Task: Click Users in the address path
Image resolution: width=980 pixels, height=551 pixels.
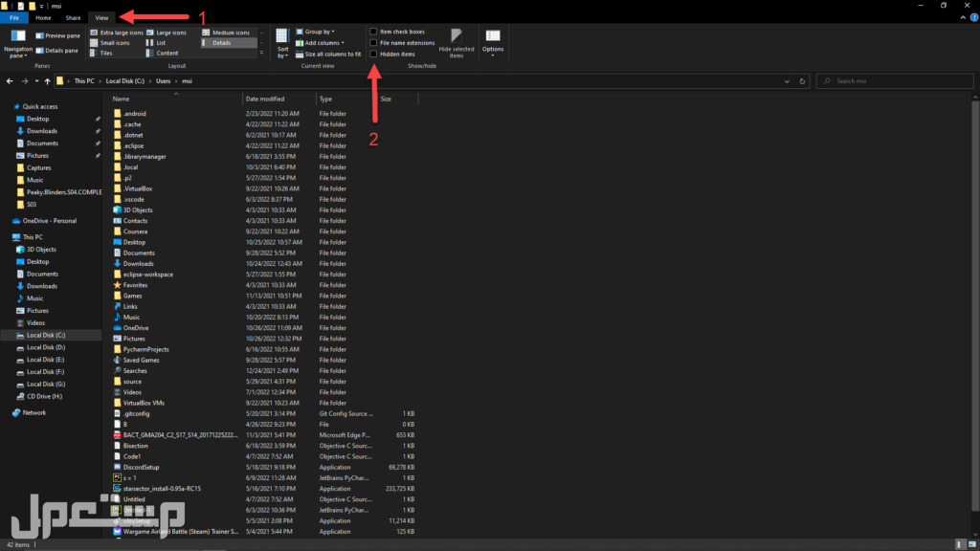Action: 163,81
